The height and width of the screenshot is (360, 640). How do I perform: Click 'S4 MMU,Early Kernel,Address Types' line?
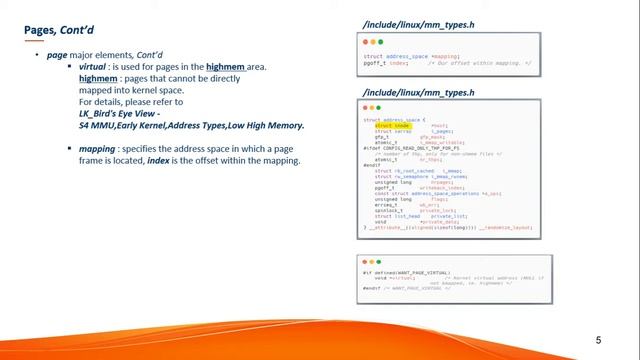tap(191, 125)
